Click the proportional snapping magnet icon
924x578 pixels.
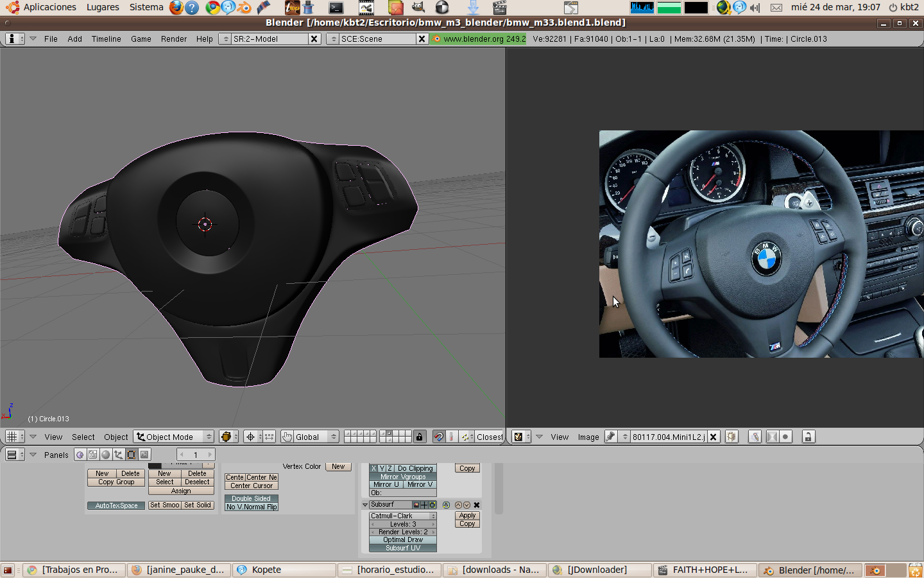439,437
